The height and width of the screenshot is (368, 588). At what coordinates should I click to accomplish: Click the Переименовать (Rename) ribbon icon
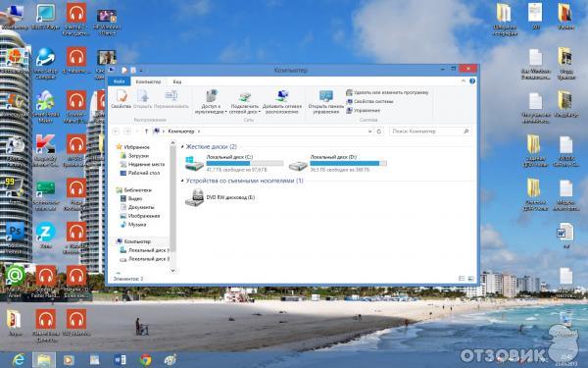click(171, 99)
